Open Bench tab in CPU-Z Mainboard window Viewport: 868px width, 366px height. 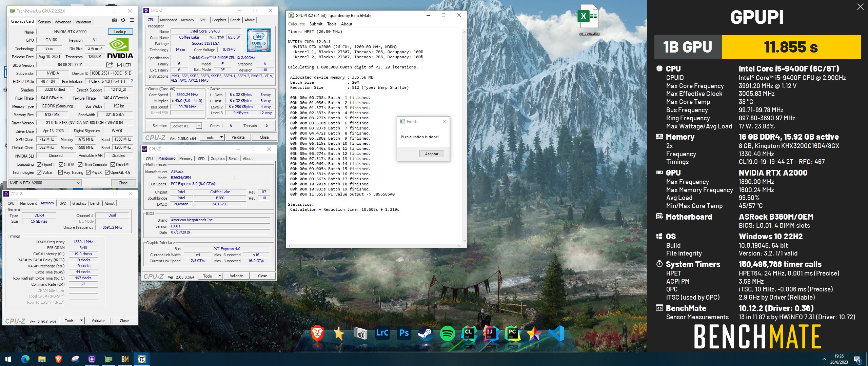(233, 159)
